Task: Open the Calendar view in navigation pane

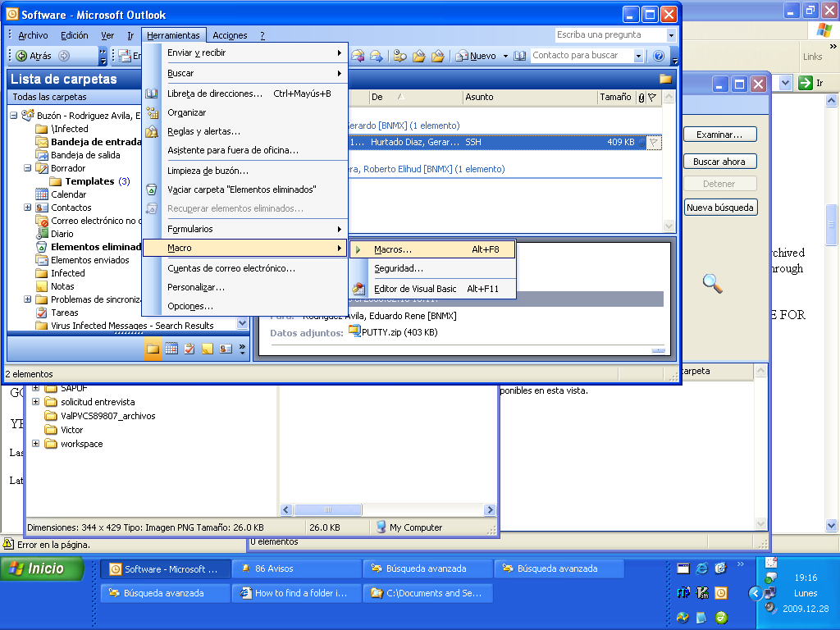Action: coord(171,349)
